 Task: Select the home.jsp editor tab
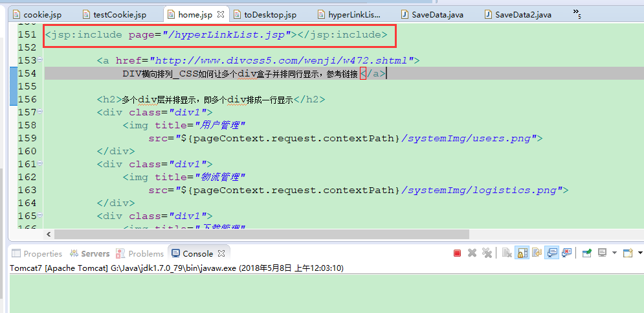tap(195, 15)
